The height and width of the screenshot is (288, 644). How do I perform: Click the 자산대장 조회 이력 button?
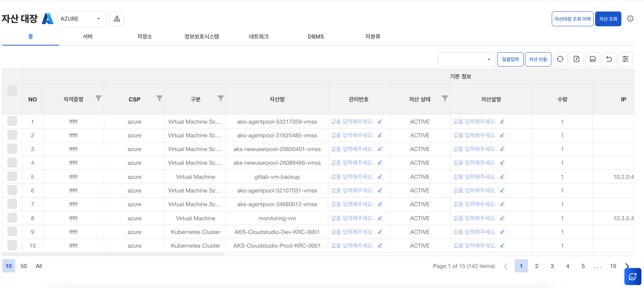tap(572, 19)
